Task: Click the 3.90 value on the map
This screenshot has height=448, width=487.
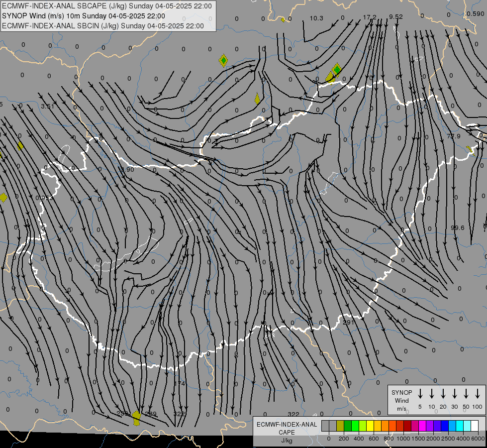Action: (127, 169)
